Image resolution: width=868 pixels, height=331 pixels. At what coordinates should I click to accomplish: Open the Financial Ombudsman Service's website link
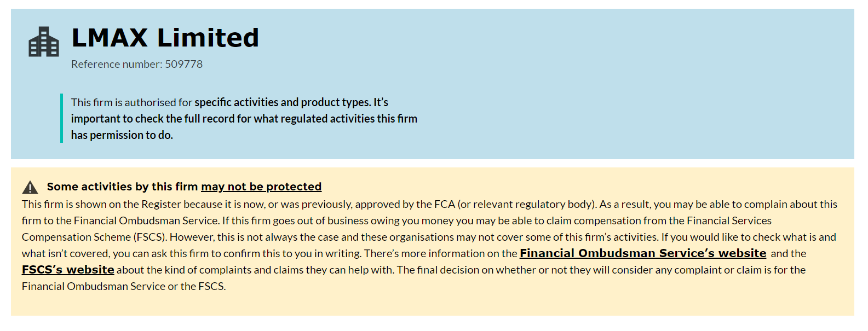(x=643, y=253)
